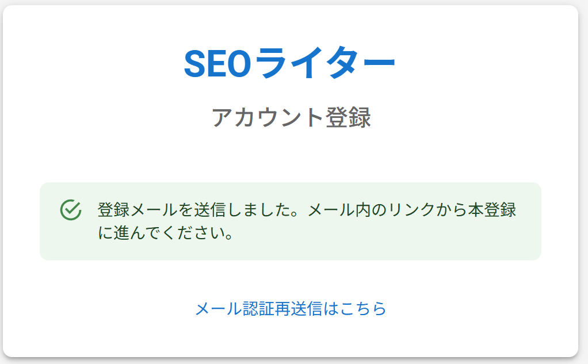Viewport: 588px width, 364px height.
Task: Click the メール認証再送信はこちら link
Action: tap(291, 309)
